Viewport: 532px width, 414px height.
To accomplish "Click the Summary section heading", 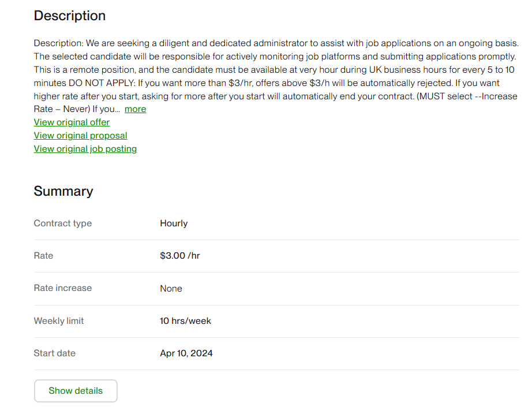I will click(x=63, y=191).
